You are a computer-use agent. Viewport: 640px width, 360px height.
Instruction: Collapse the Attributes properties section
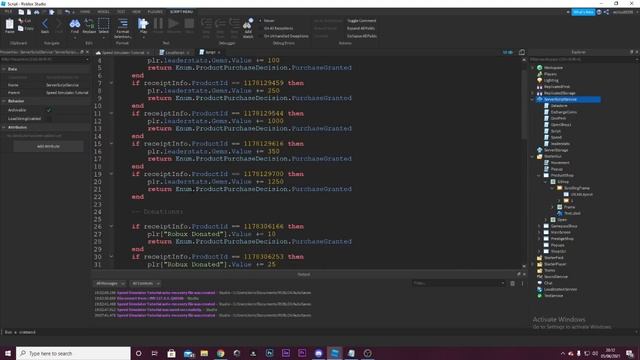pyautogui.click(x=4, y=127)
